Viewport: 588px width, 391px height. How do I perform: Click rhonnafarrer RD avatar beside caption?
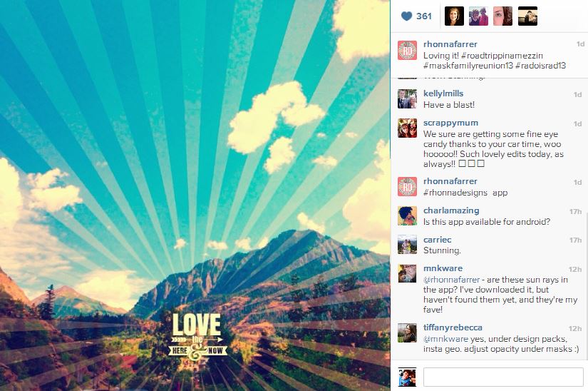coord(407,50)
